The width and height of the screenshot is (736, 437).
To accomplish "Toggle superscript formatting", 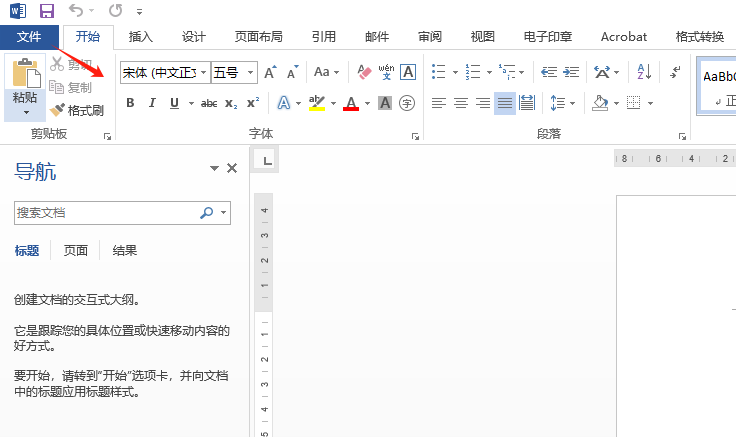I will coord(253,103).
